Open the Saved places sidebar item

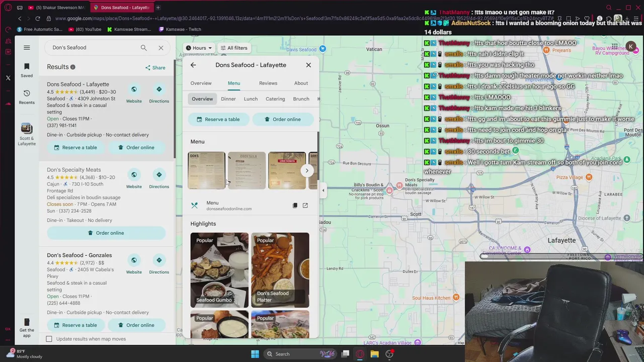(x=27, y=70)
